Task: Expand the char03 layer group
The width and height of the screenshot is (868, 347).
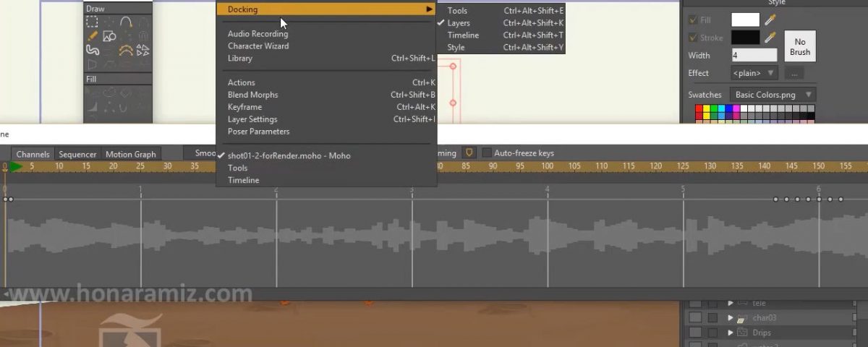Action: (730, 318)
